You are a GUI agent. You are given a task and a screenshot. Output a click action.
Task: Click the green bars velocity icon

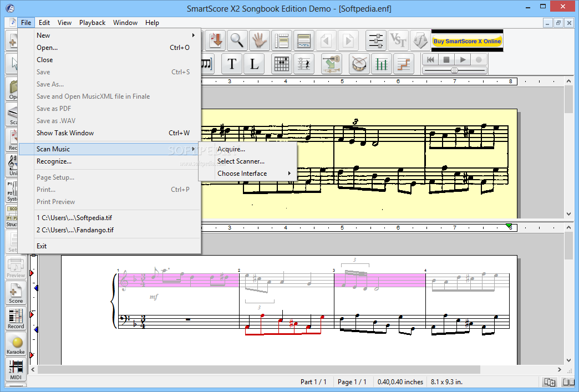[381, 64]
